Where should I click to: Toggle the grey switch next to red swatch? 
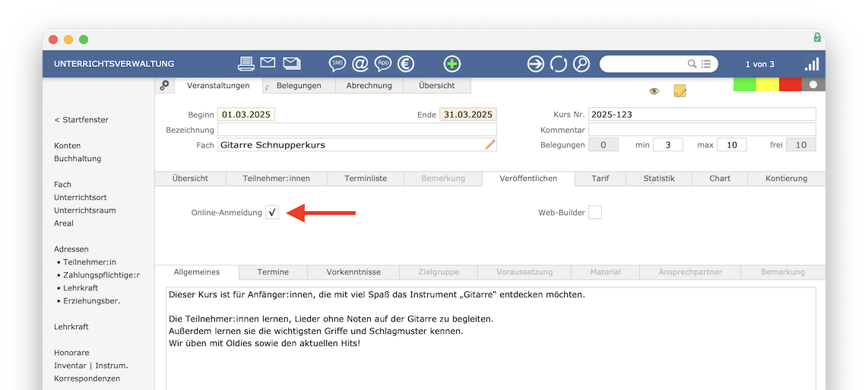pyautogui.click(x=814, y=84)
